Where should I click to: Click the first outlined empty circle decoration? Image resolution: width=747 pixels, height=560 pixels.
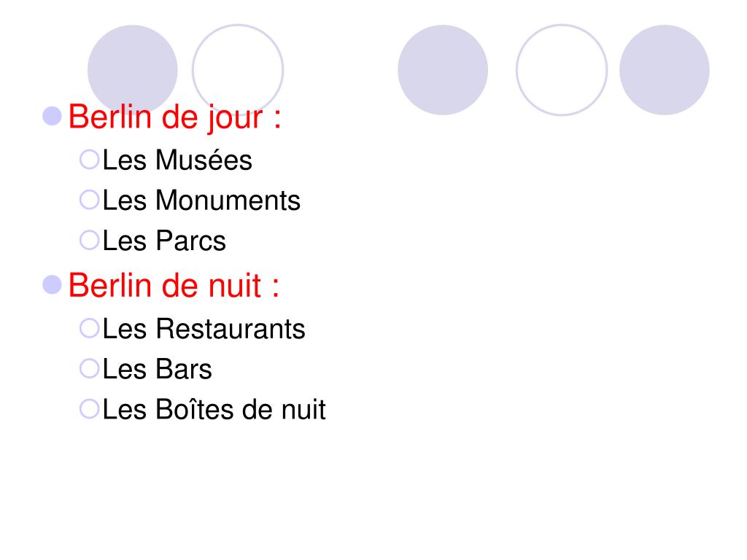[238, 70]
